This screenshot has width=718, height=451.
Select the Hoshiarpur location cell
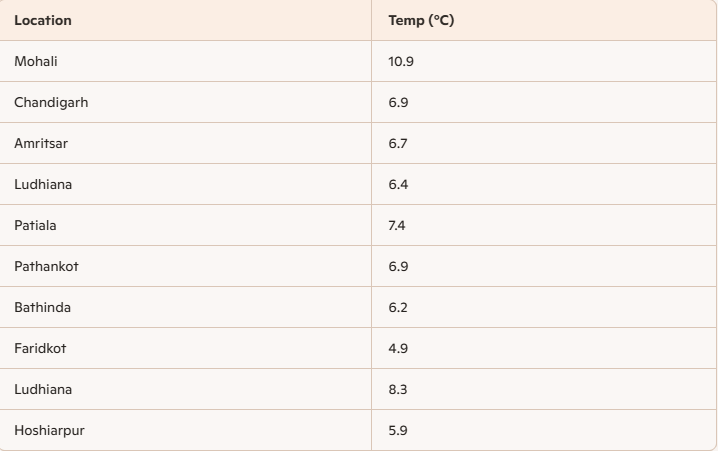click(185, 430)
